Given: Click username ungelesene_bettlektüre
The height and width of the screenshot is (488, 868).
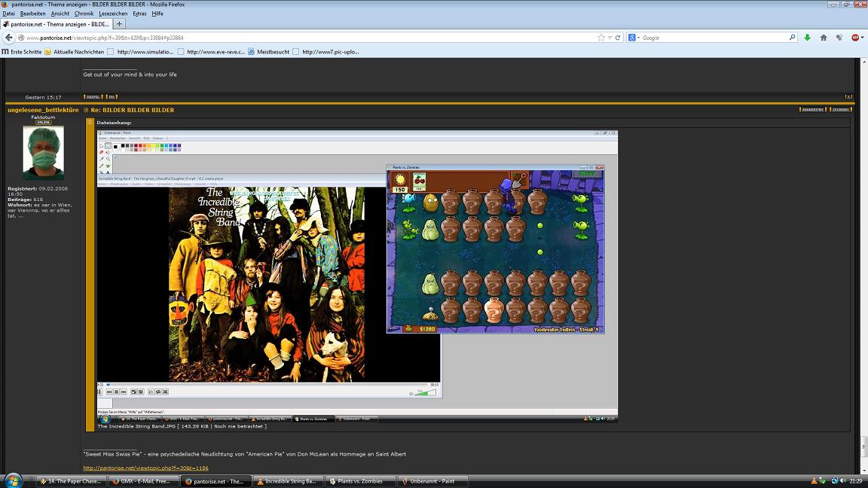Looking at the screenshot, I should (x=43, y=110).
